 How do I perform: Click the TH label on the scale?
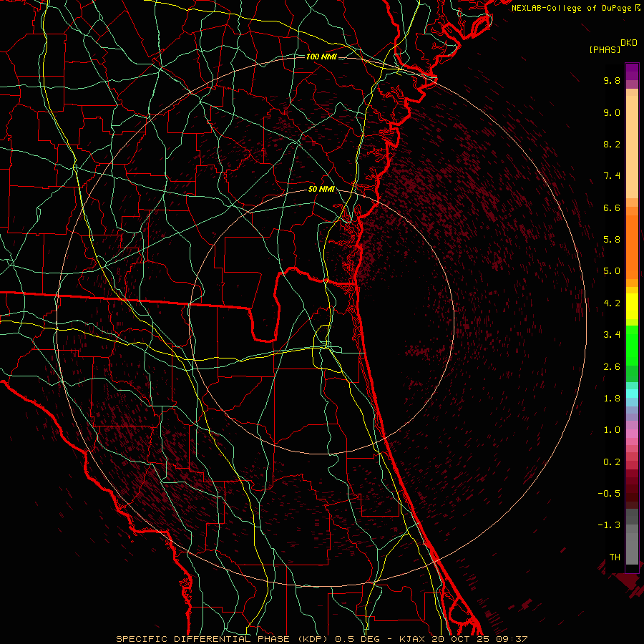pyautogui.click(x=614, y=557)
